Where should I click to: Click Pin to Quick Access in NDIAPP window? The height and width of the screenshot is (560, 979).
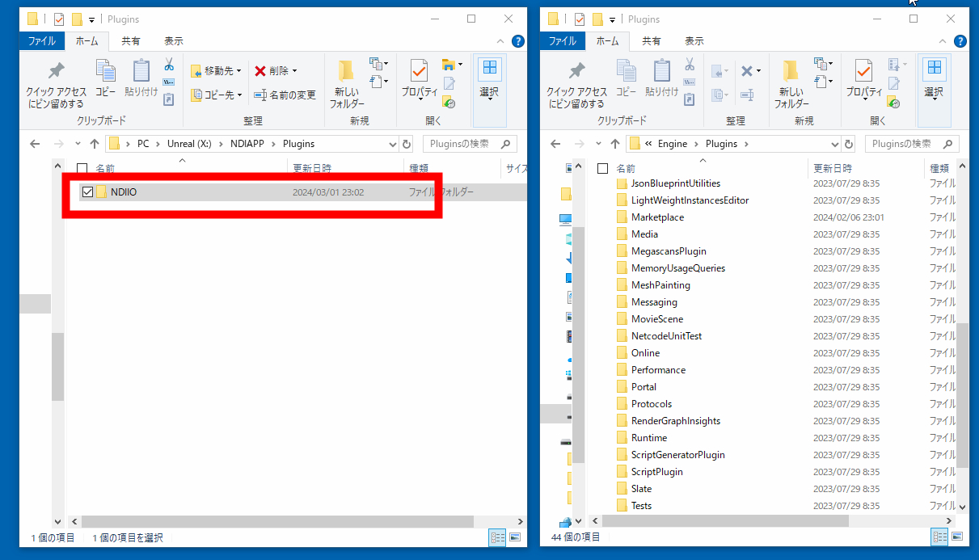tap(56, 85)
